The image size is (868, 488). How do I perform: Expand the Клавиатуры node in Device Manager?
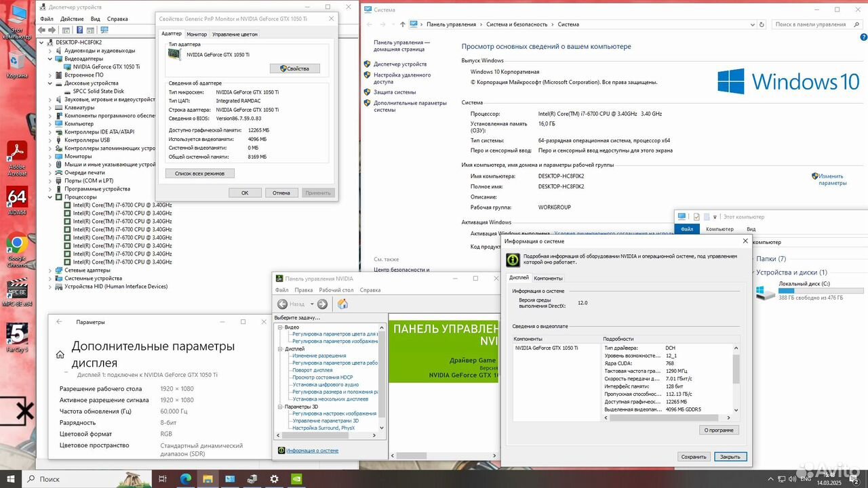coord(50,108)
